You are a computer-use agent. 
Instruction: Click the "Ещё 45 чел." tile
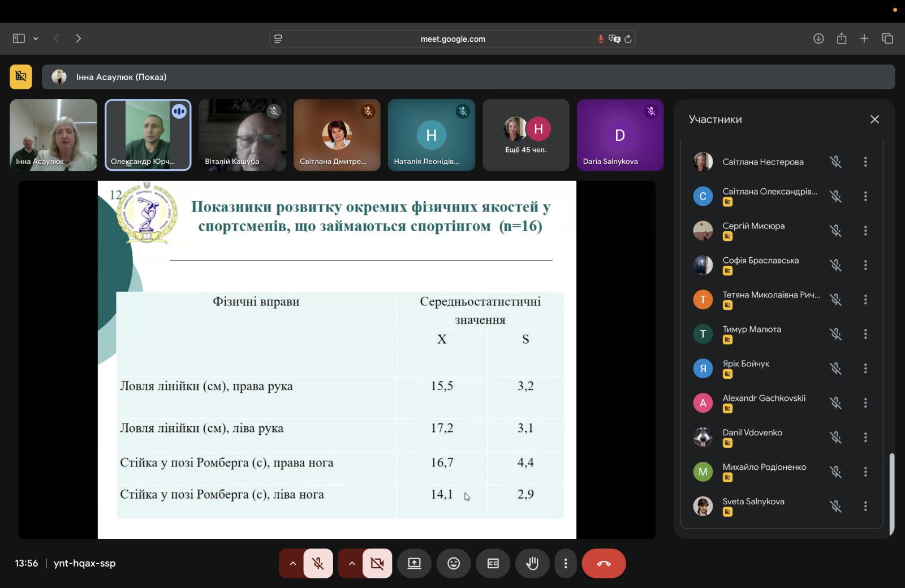[525, 135]
